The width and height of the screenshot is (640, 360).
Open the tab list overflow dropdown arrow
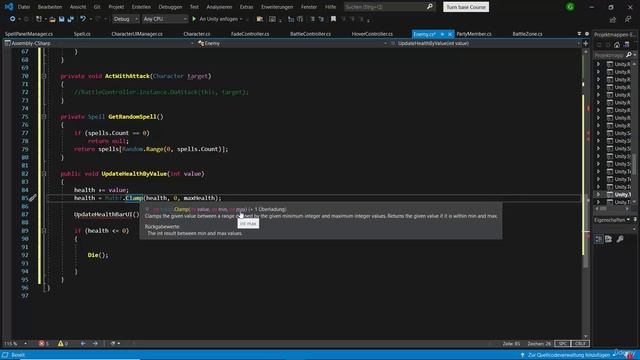pos(579,34)
